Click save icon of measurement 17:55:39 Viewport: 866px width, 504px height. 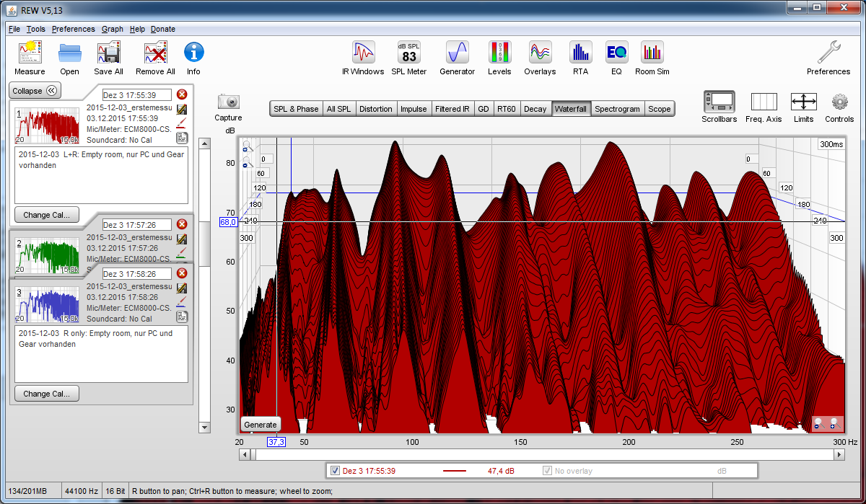point(182,109)
